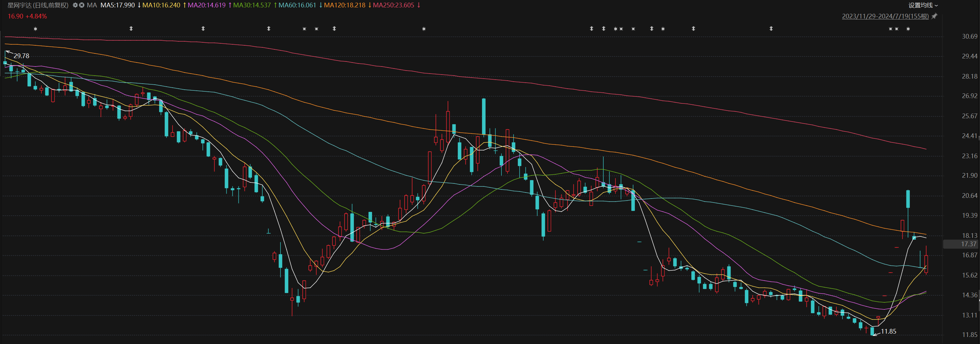Click the leftmost up-down arrow event marker
Image resolution: width=980 pixels, height=344 pixels.
131,29
